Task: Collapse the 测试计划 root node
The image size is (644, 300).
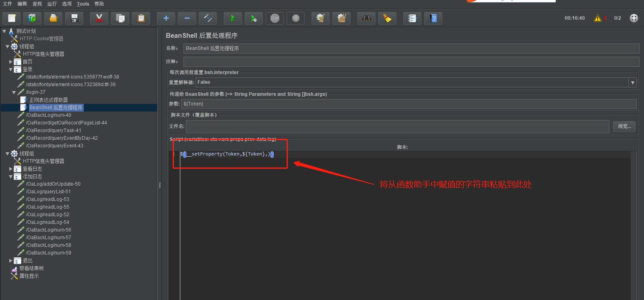Action: (4, 31)
